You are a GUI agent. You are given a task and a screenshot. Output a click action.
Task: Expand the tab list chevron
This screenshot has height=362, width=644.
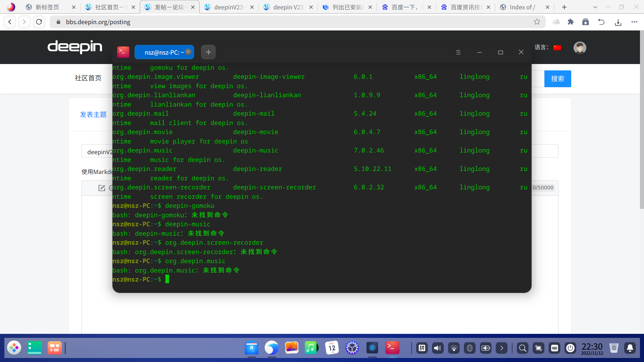click(x=595, y=7)
